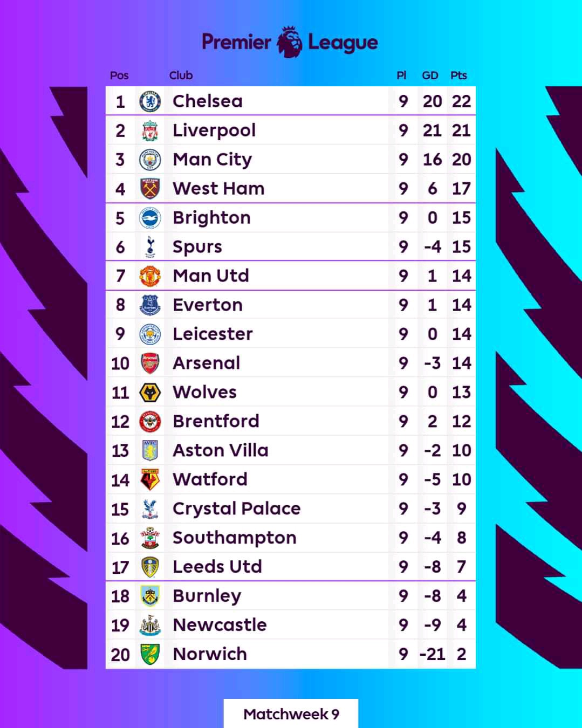Click the Matchweek 9 label
This screenshot has width=582, height=728.
point(291,714)
